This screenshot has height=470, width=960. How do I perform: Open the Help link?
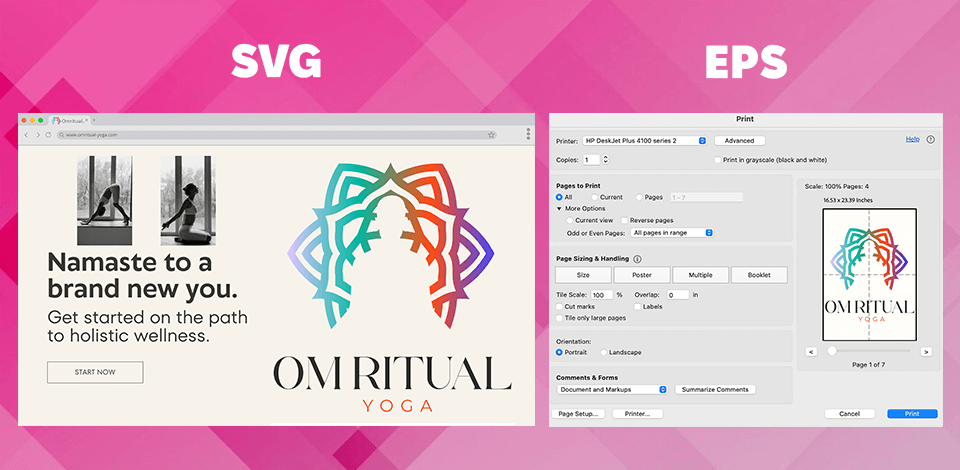coord(912,140)
